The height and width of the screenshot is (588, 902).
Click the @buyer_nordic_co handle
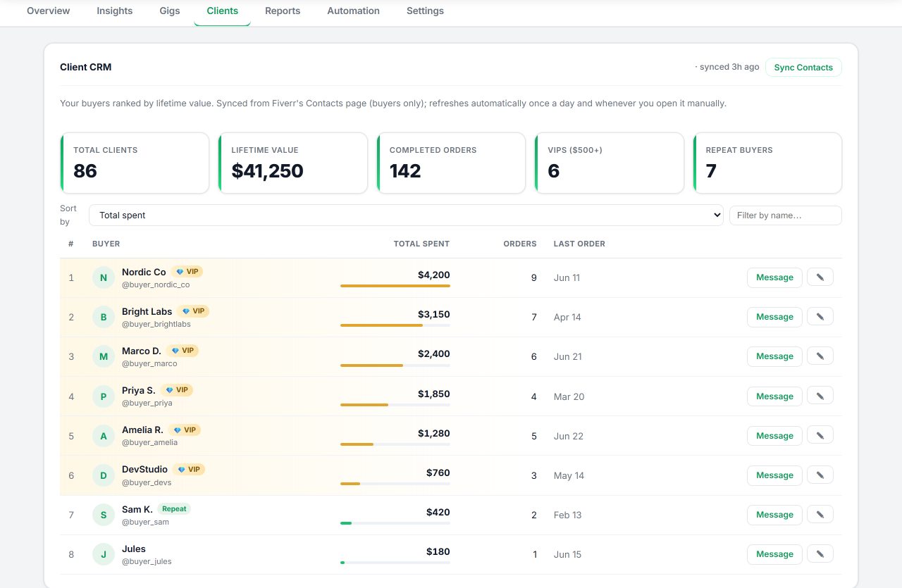(156, 284)
